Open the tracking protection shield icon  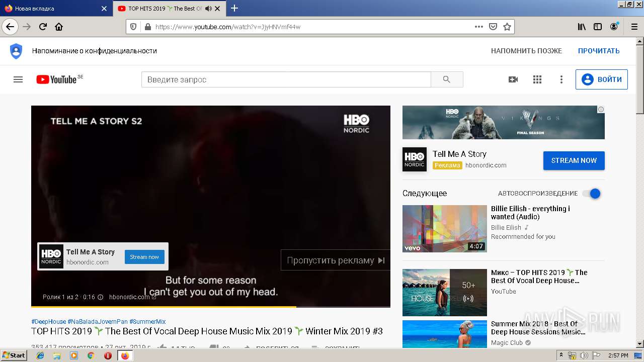[x=133, y=27]
